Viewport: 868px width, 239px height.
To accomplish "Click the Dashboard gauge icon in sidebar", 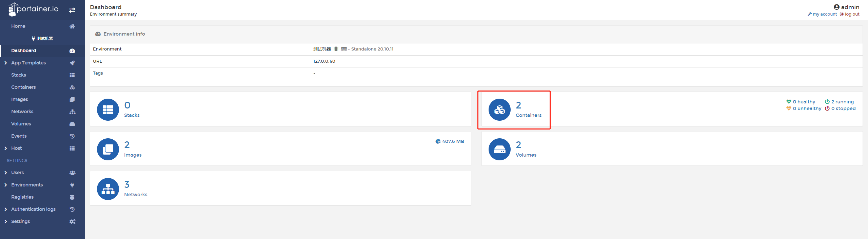I will (x=72, y=51).
